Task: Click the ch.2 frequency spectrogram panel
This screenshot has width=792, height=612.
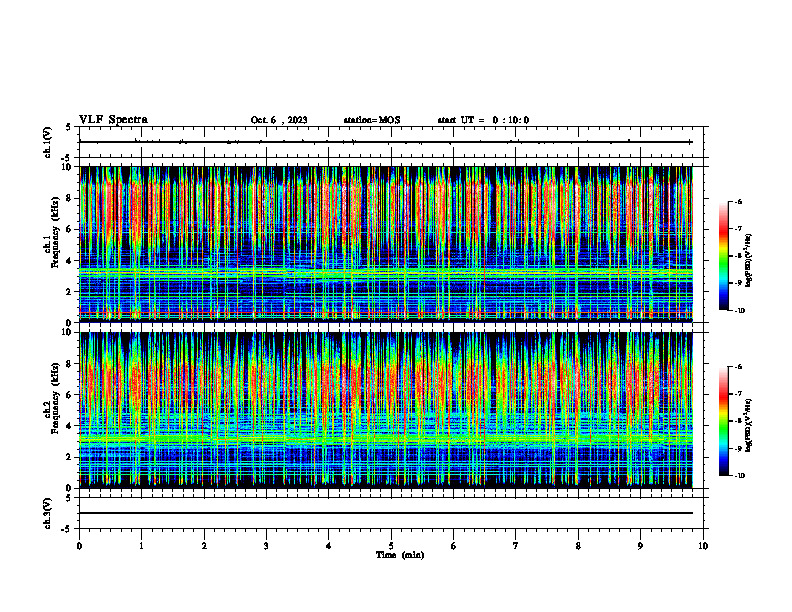Action: [x=386, y=410]
